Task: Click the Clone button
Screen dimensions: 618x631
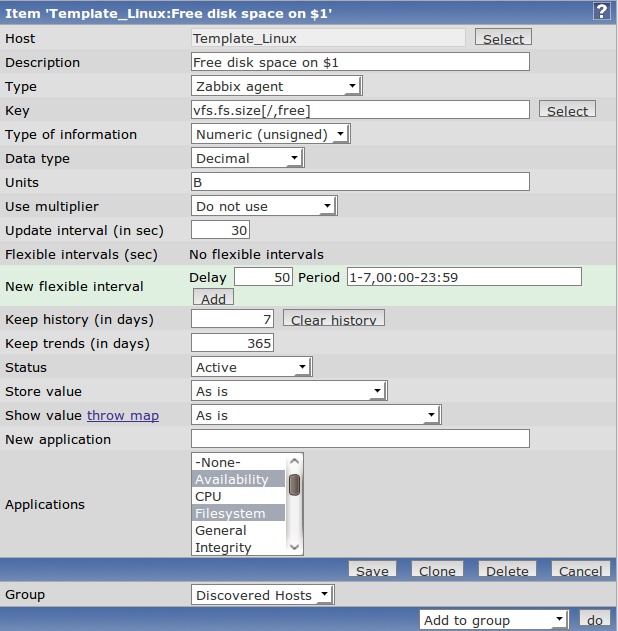Action: (437, 571)
